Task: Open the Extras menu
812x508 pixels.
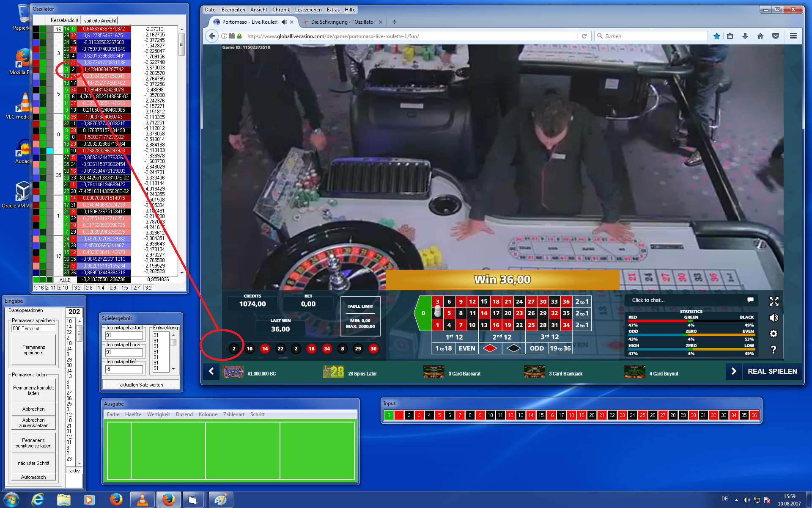Action: tap(333, 10)
